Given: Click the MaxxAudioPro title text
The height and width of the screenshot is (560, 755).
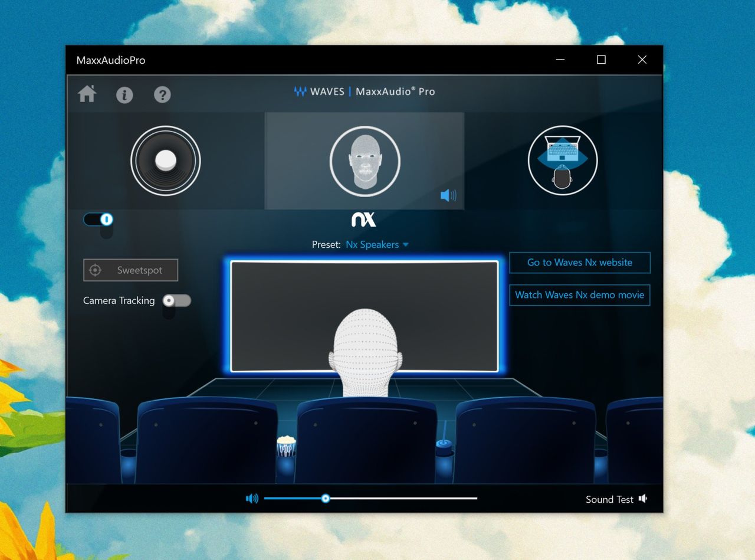Looking at the screenshot, I should point(111,60).
